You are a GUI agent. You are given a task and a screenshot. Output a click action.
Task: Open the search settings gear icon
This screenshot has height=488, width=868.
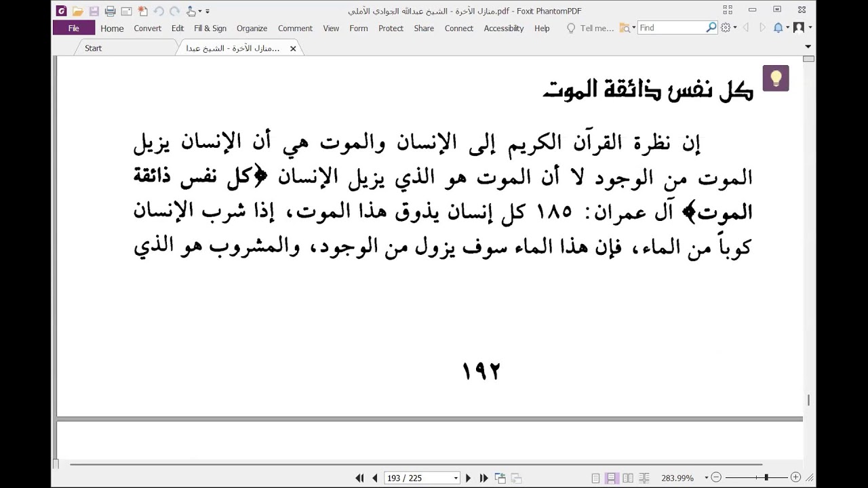click(x=726, y=28)
